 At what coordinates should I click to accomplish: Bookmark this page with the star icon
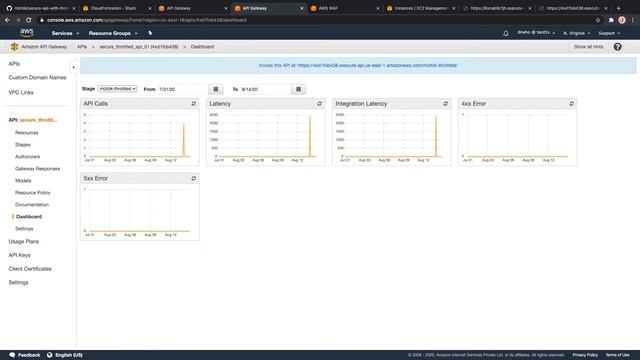[x=598, y=20]
